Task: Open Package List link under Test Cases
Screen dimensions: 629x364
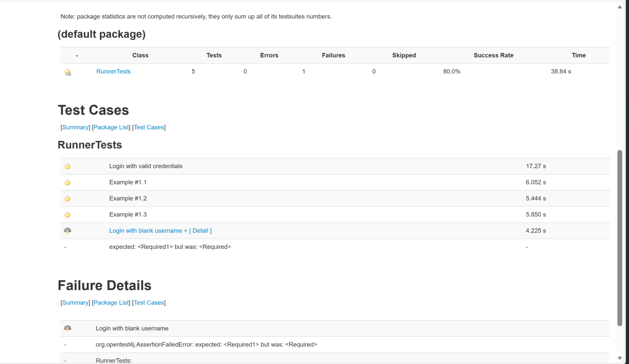Action: [111, 127]
